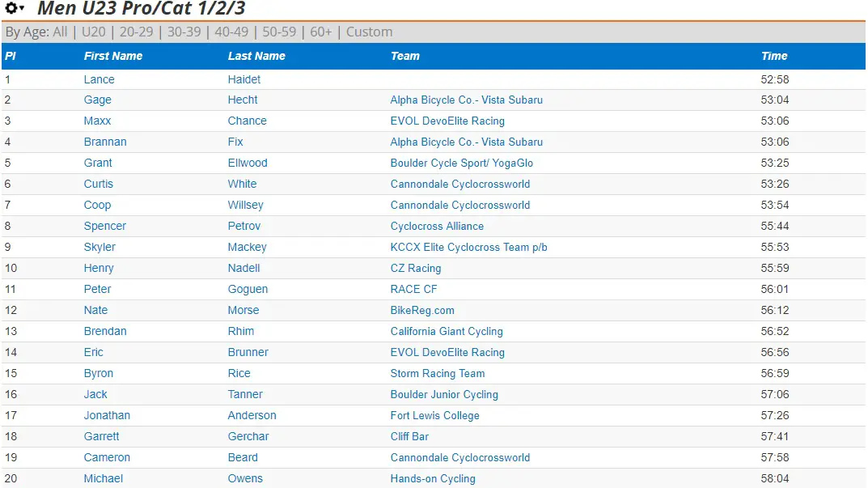Open rider first name Brannan

pyautogui.click(x=105, y=142)
